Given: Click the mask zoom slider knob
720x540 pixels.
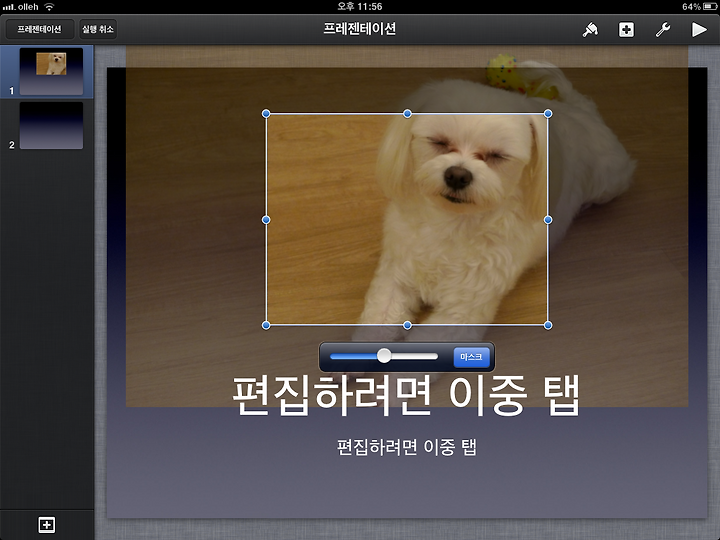Looking at the screenshot, I should pyautogui.click(x=384, y=356).
